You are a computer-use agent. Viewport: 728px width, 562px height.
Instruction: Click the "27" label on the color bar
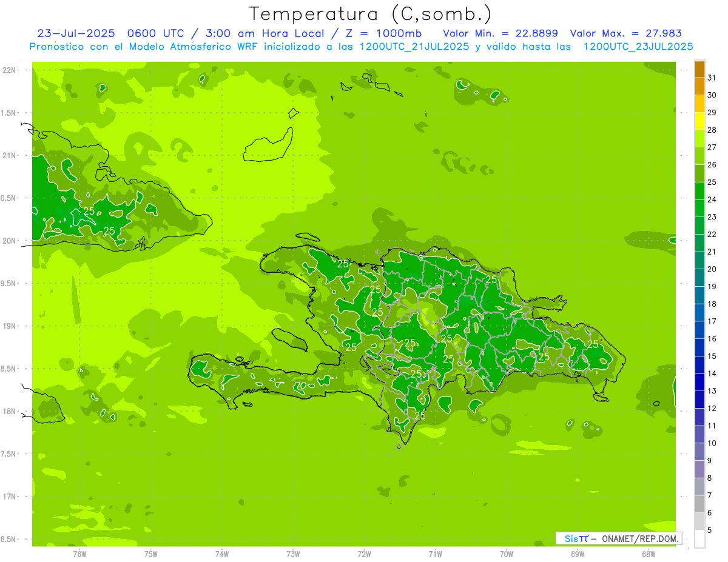click(x=712, y=147)
